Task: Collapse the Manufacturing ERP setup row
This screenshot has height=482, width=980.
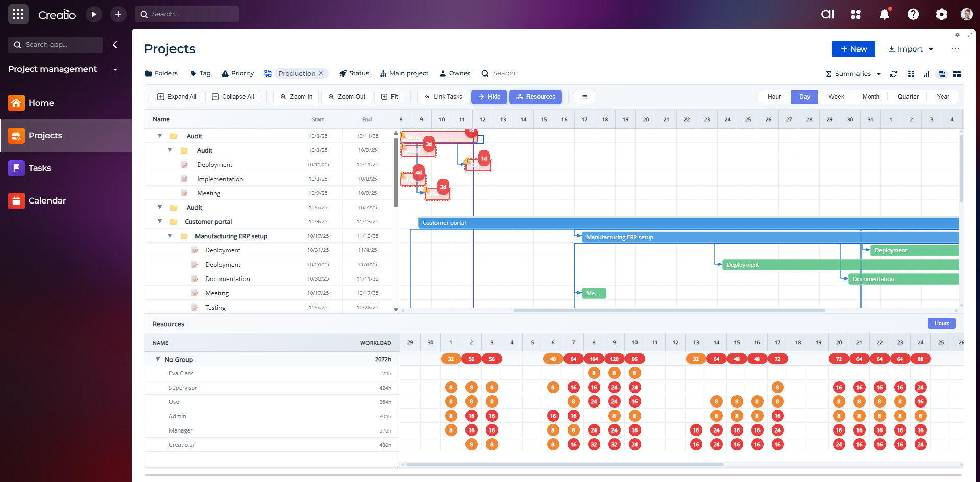Action: coord(170,236)
